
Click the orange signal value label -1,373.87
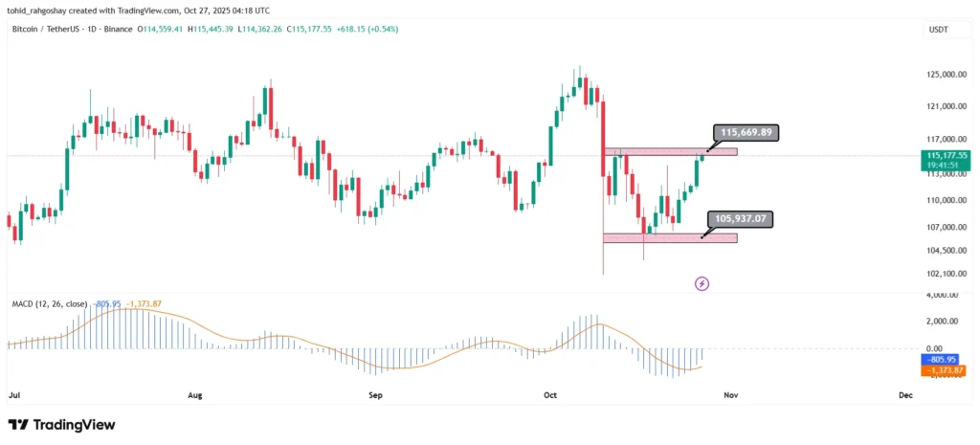click(945, 370)
